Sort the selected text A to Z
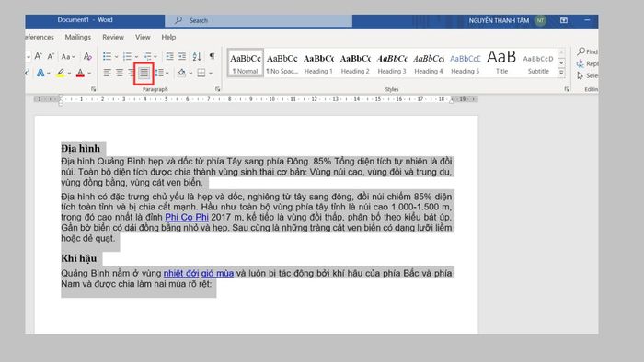This screenshot has height=362, width=644. (x=197, y=56)
